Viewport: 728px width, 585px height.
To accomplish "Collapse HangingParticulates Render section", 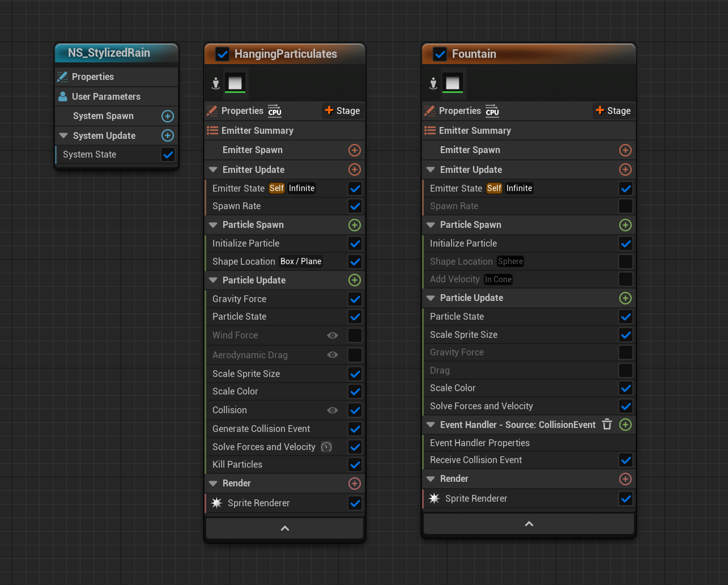I will [213, 484].
